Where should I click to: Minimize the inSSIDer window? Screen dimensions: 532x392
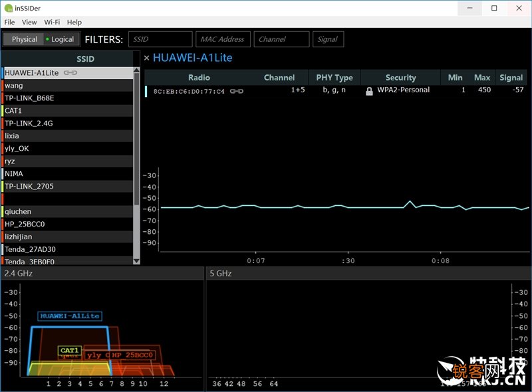coord(469,8)
